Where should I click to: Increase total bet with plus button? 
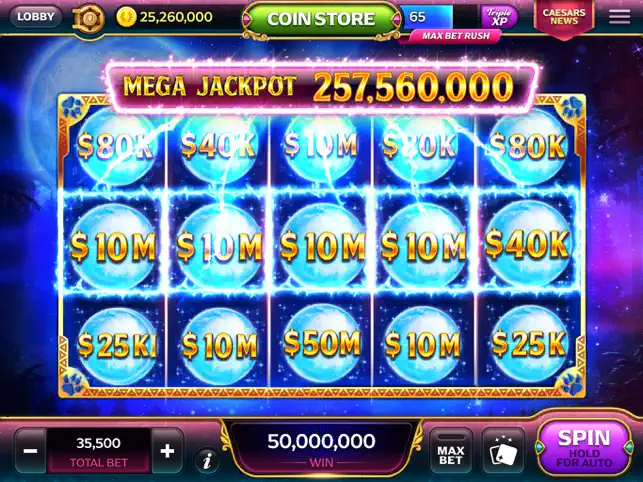pyautogui.click(x=167, y=451)
